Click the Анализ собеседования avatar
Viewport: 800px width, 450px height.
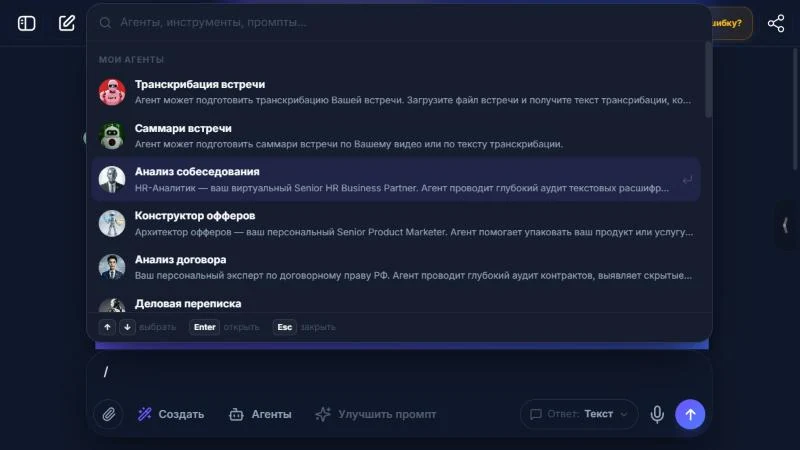112,180
